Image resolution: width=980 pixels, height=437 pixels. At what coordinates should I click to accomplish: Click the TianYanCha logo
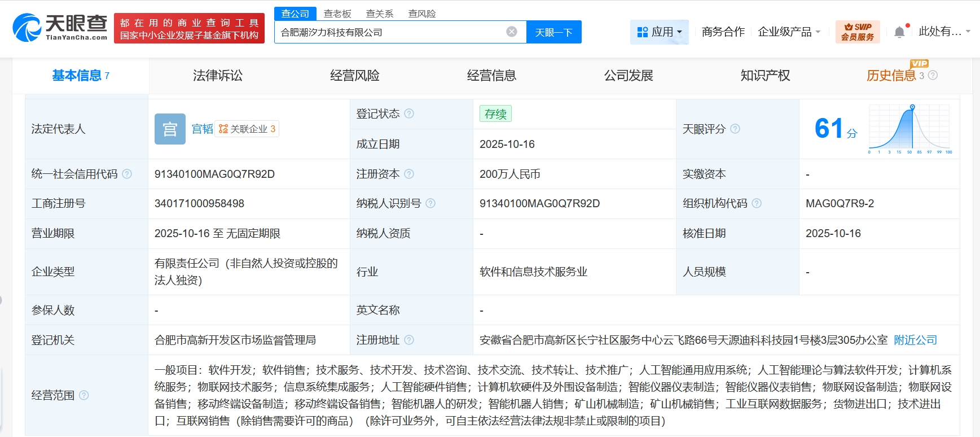tap(60, 28)
